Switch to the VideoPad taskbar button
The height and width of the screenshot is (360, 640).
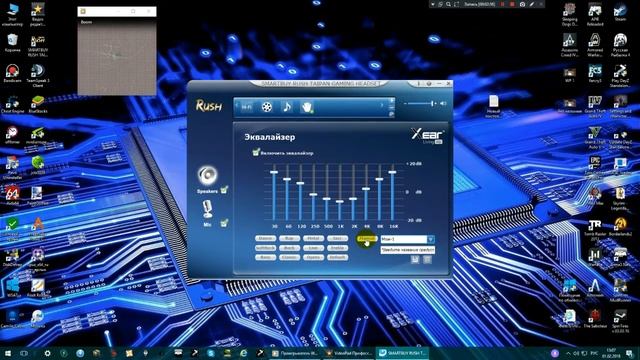coord(349,353)
